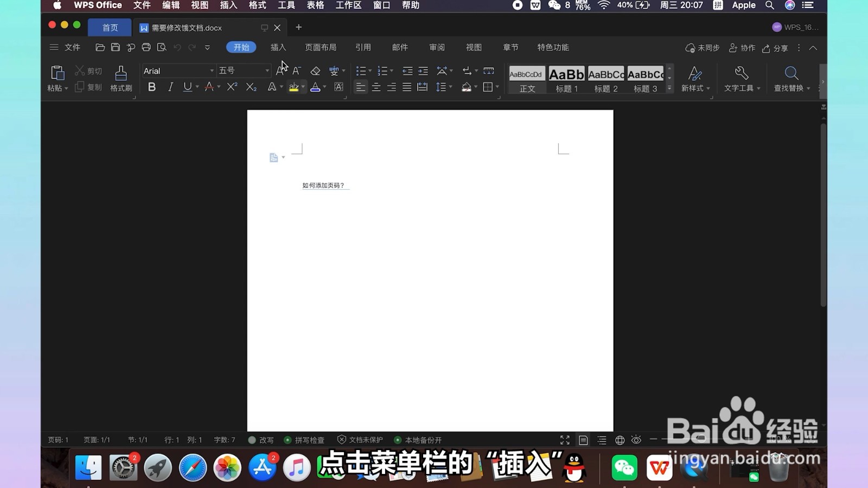This screenshot has width=868, height=488.
Task: Switch to Page Layout (页面布局) tab
Action: (321, 48)
